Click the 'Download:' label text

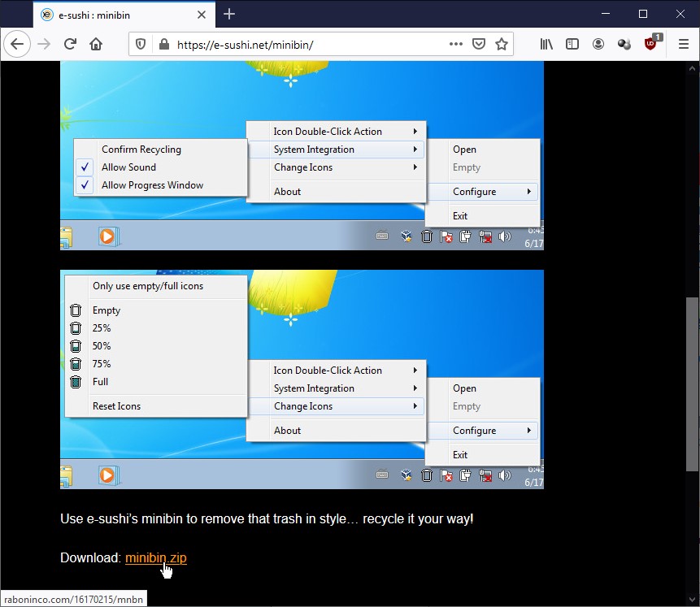click(x=90, y=557)
